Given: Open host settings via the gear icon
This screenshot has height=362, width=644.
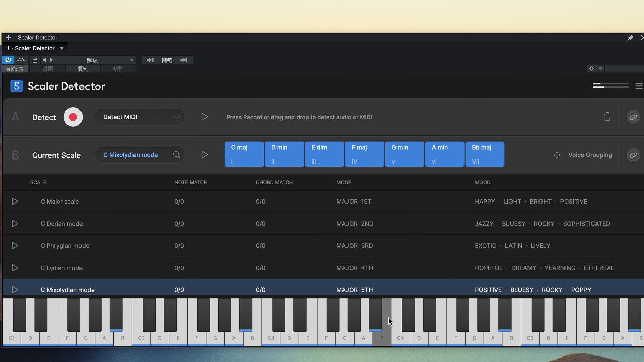Looking at the screenshot, I should (591, 68).
